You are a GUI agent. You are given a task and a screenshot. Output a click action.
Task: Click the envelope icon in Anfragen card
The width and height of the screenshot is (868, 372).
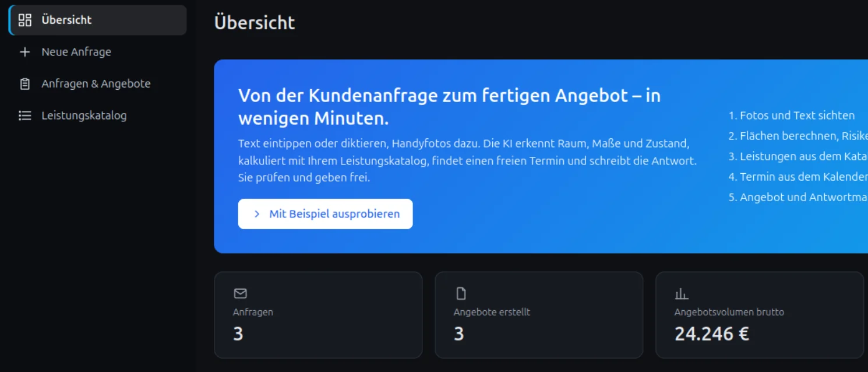click(240, 293)
